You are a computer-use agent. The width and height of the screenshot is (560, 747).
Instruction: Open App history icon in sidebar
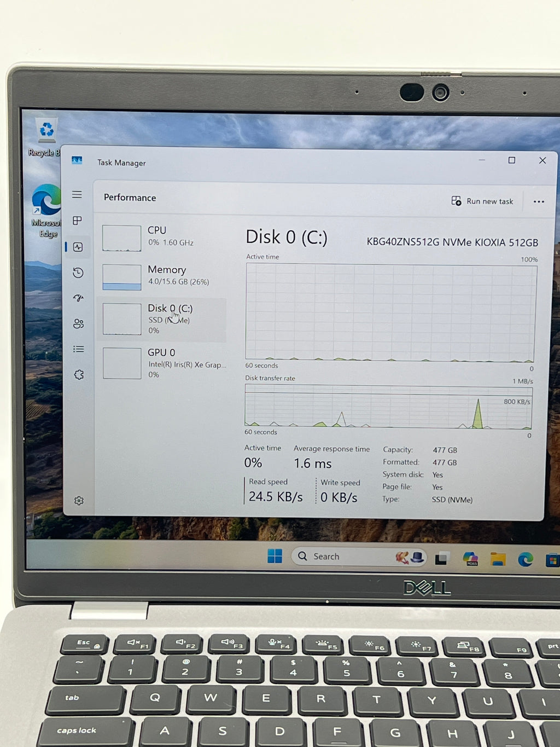click(x=78, y=273)
